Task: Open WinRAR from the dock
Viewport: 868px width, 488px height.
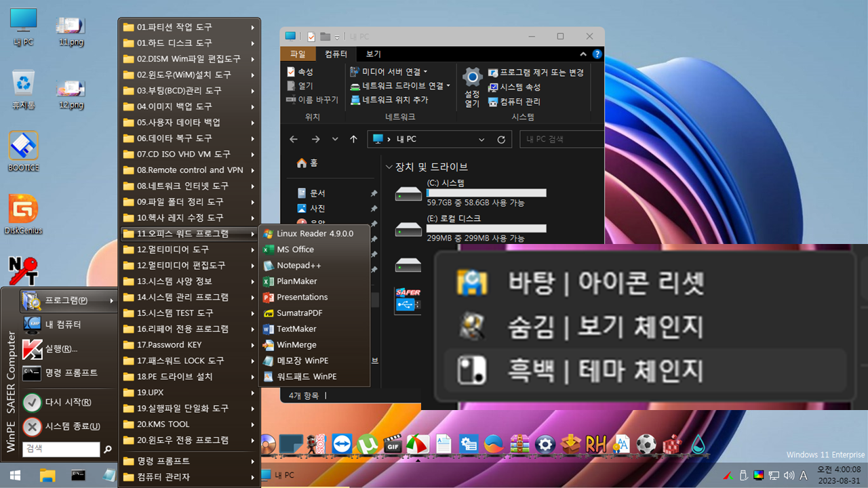Action: [519, 444]
